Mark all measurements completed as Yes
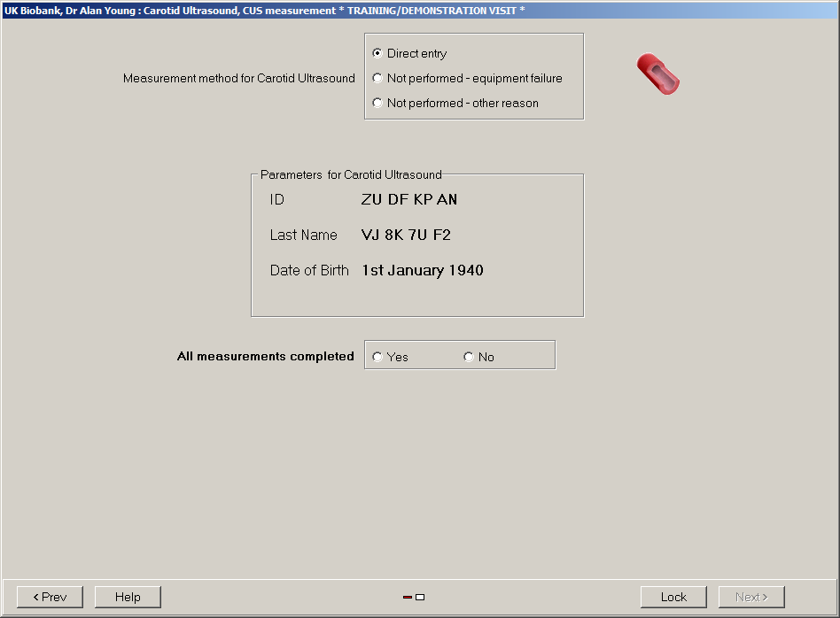The height and width of the screenshot is (618, 840). point(378,357)
